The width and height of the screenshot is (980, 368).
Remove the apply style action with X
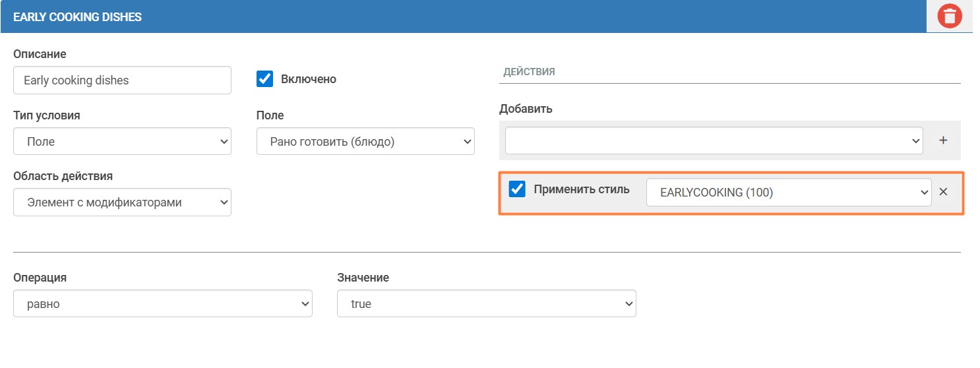pyautogui.click(x=943, y=192)
